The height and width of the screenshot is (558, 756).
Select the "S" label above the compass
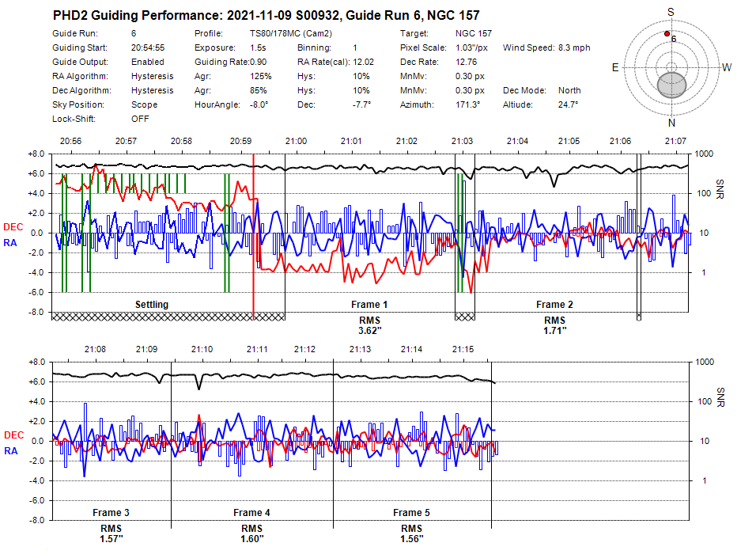(x=671, y=12)
